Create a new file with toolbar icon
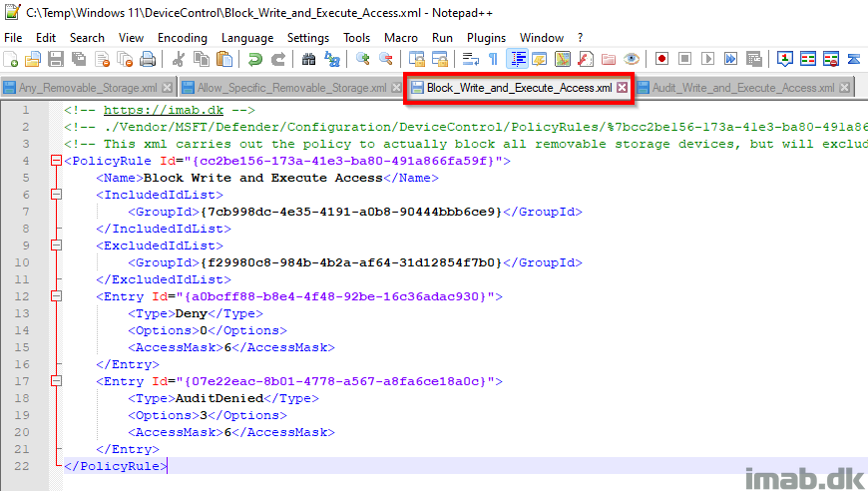This screenshot has height=491, width=868. pyautogui.click(x=11, y=59)
